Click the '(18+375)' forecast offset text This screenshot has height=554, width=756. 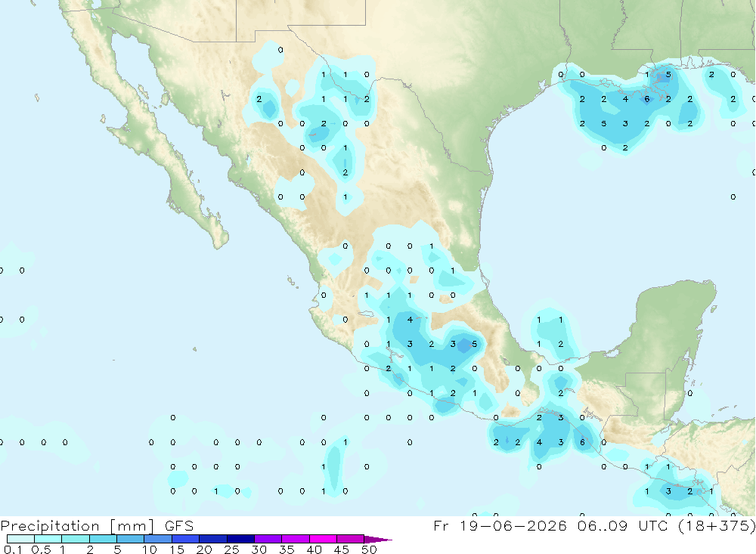click(717, 525)
